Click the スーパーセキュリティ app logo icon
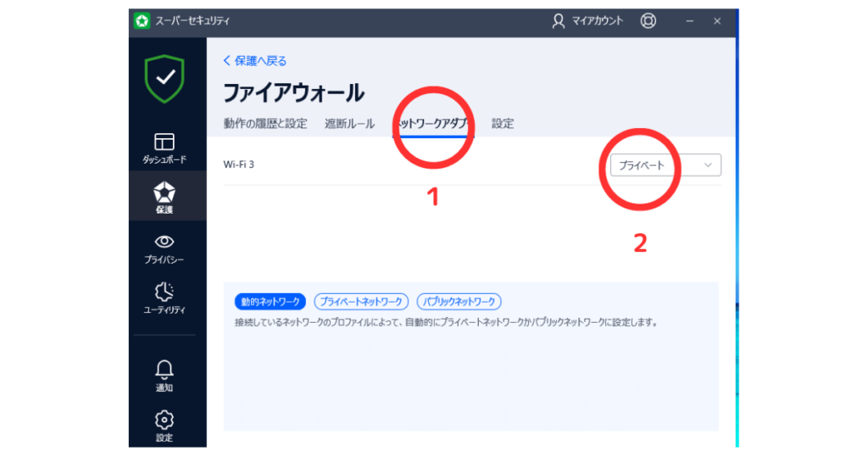This screenshot has width=868, height=456. [x=142, y=20]
